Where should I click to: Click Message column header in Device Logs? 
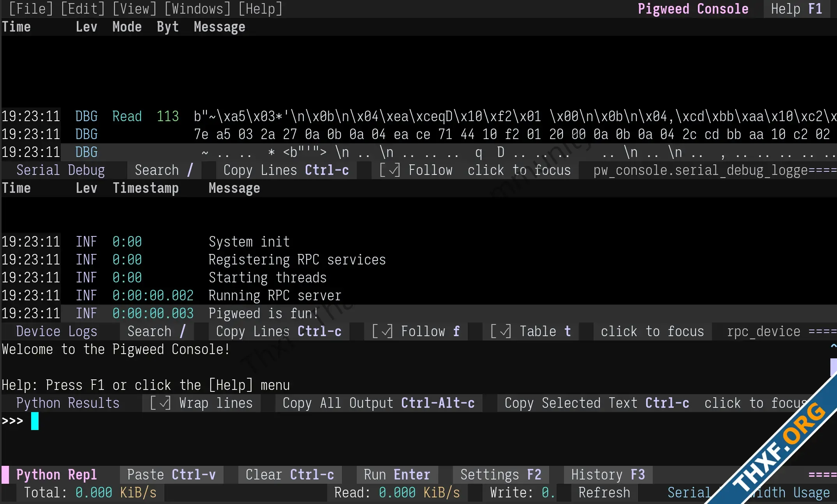(x=234, y=188)
